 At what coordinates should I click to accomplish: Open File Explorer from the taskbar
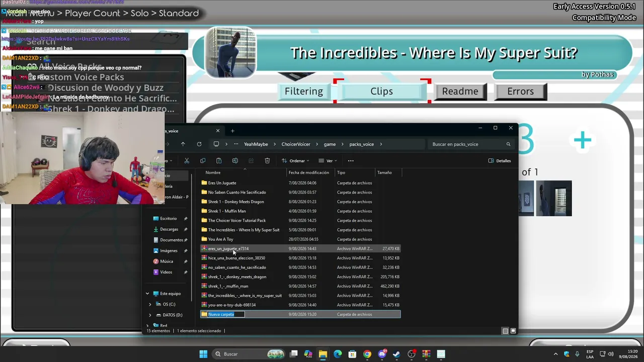click(323, 354)
